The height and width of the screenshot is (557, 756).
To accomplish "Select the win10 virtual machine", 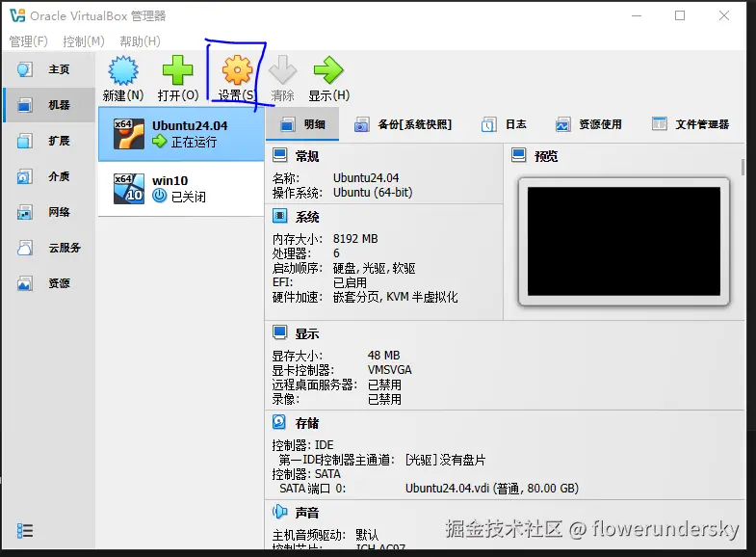I will [x=181, y=189].
